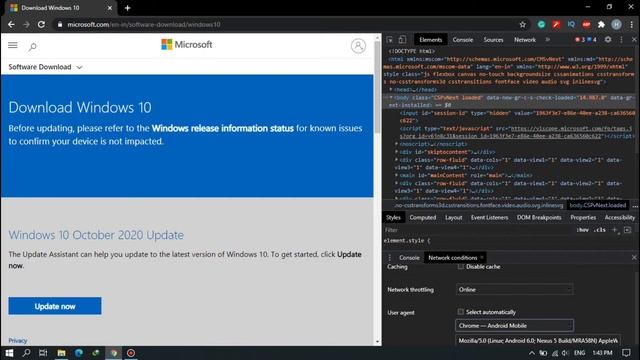Open the Privacy link
The width and height of the screenshot is (640, 360).
point(18,340)
